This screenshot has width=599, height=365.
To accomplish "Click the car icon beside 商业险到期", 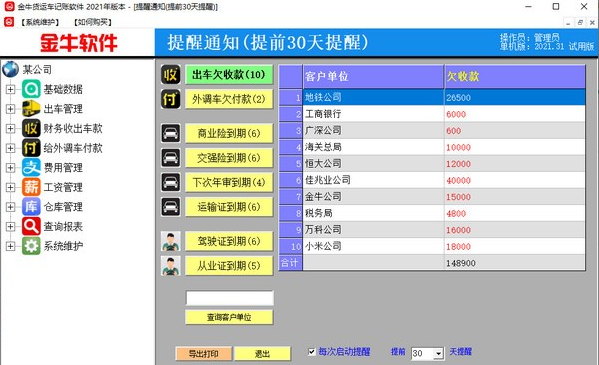I will click(170, 133).
